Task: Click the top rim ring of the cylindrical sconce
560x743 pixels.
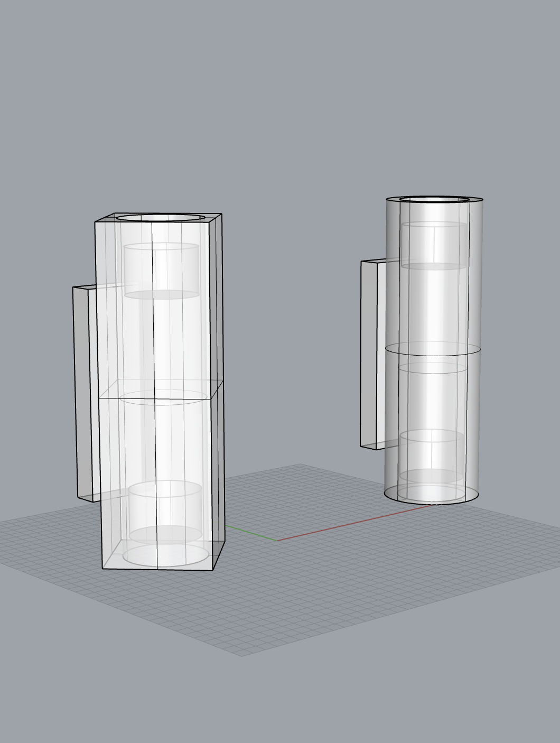Action: 434,199
